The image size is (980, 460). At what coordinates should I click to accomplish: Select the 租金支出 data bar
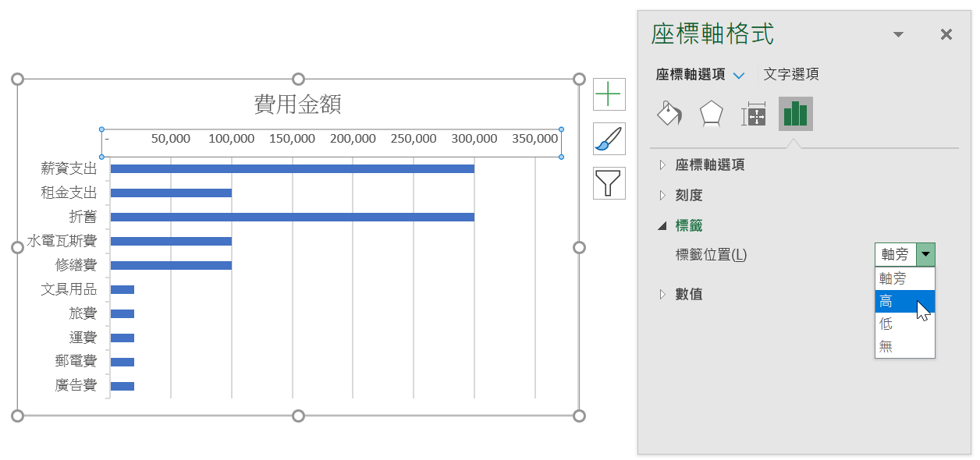click(x=171, y=193)
